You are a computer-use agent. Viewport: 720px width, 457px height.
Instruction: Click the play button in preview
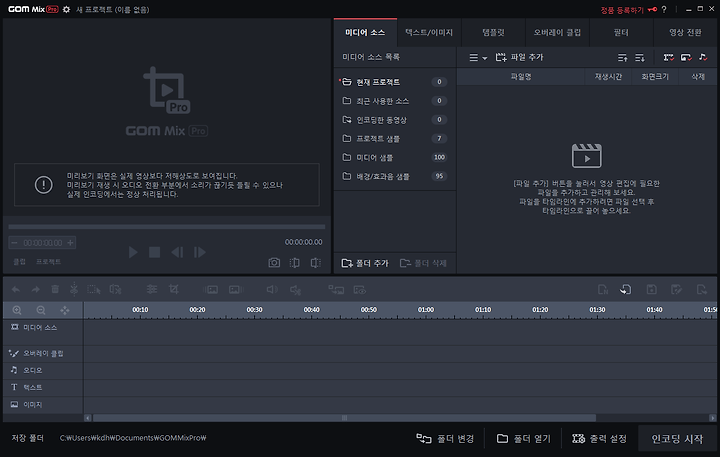(x=133, y=252)
